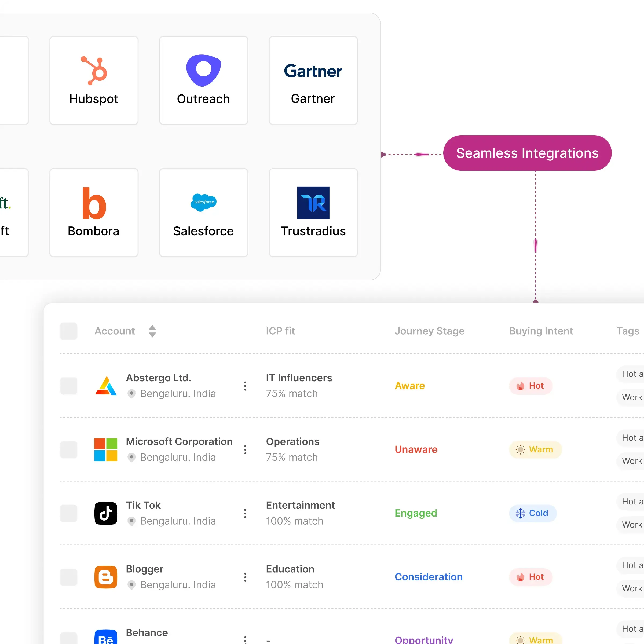Open the Blogger account name

145,569
